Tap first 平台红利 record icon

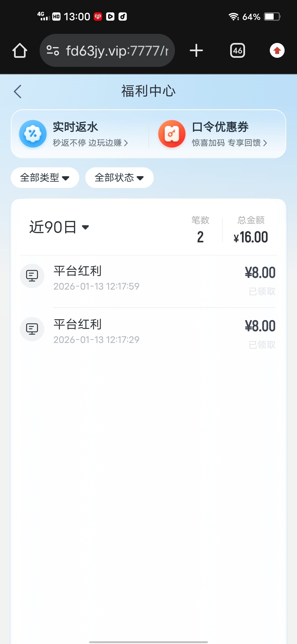pyautogui.click(x=32, y=276)
